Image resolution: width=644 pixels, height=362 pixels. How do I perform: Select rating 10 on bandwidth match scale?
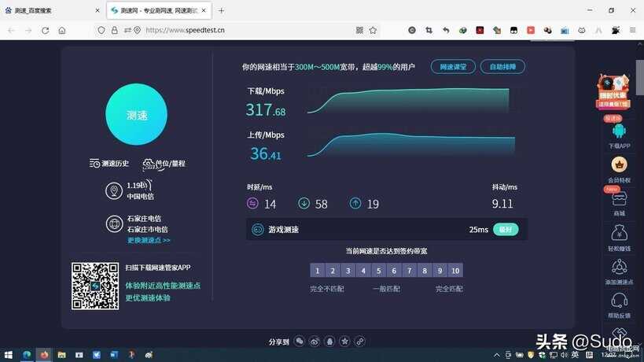455,271
